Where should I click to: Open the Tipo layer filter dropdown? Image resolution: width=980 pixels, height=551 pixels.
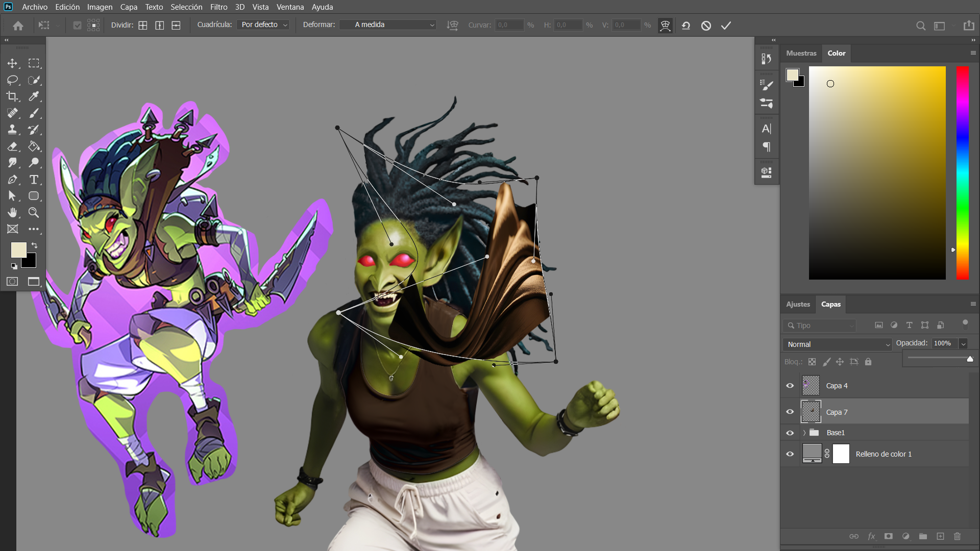point(819,325)
